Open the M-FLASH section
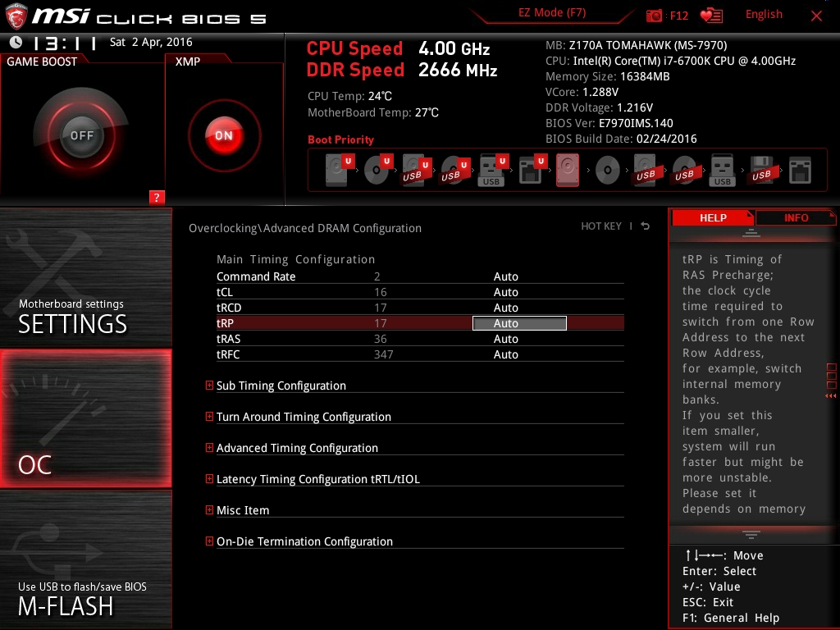Screen dimensions: 840x630 (x=85, y=559)
